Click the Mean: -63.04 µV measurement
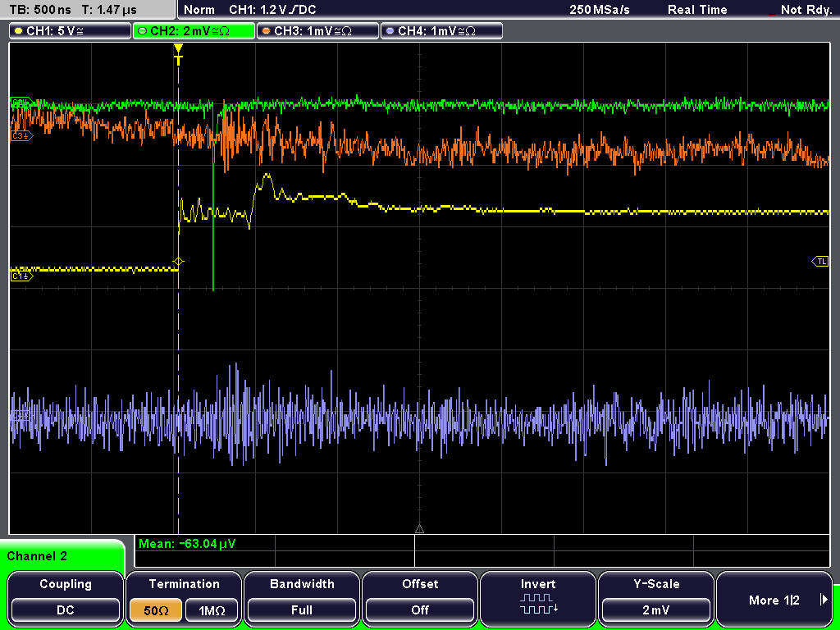 (x=187, y=544)
